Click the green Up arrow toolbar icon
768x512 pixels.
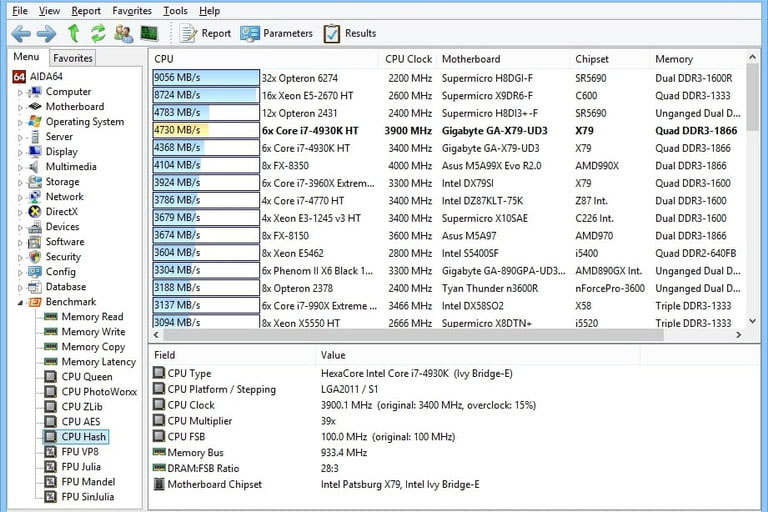(x=74, y=33)
